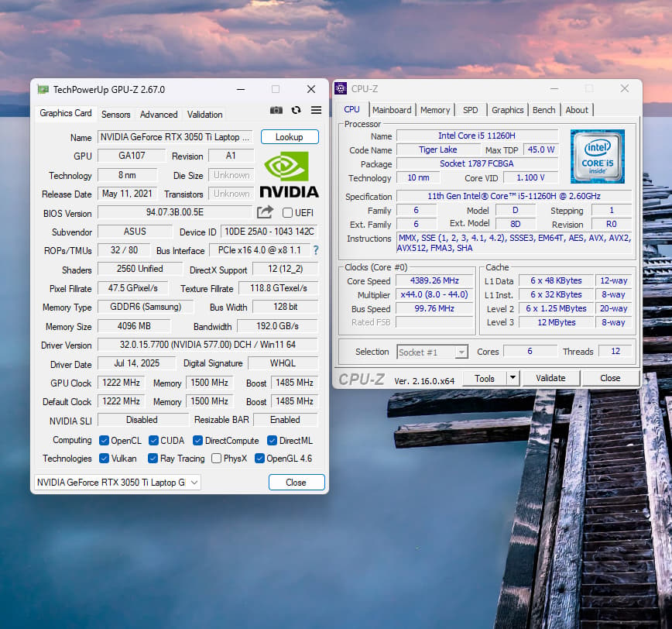The height and width of the screenshot is (629, 672).
Task: Uncheck the Ray Tracing checkbox
Action: pyautogui.click(x=153, y=459)
